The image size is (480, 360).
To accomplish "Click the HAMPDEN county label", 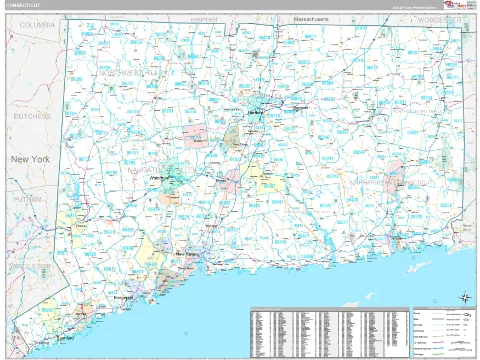I will click(x=204, y=20).
